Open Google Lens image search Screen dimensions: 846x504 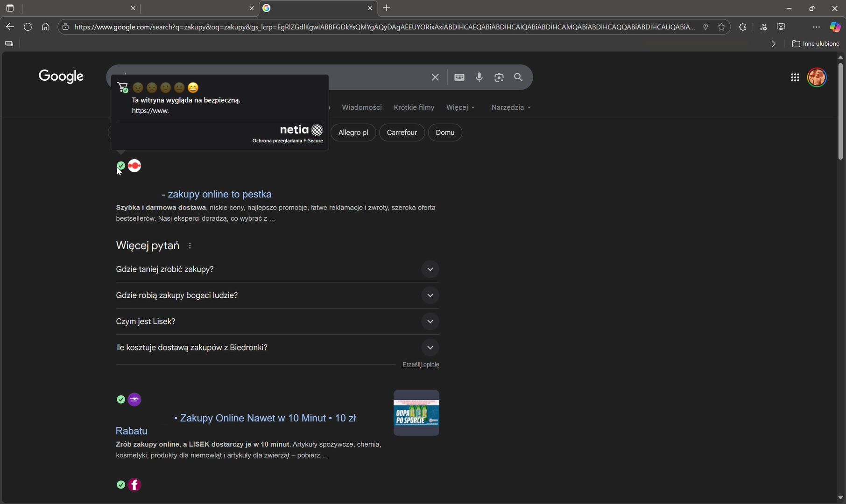499,77
